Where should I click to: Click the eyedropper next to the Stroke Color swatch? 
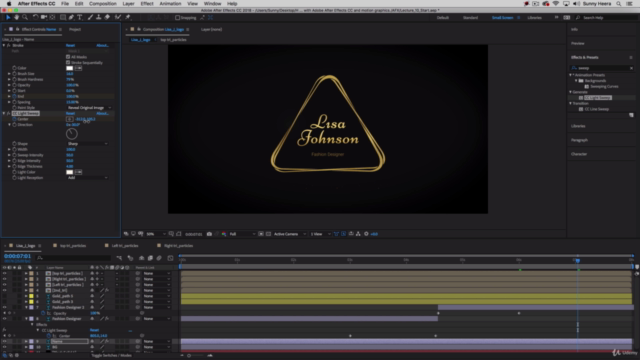(x=78, y=68)
